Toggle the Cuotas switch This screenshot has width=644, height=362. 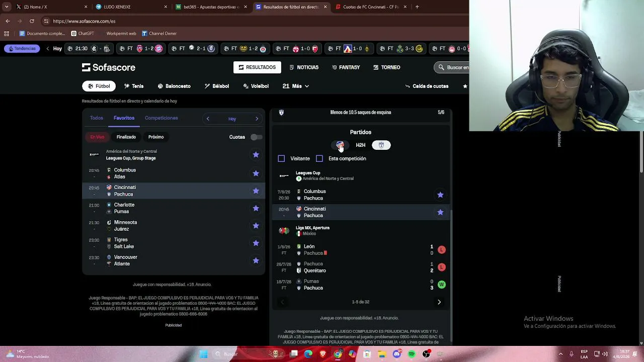[x=256, y=137]
